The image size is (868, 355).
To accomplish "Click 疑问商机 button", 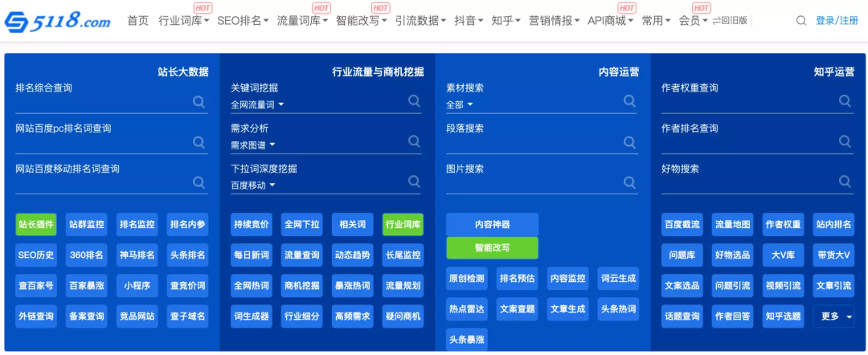I will click(403, 316).
